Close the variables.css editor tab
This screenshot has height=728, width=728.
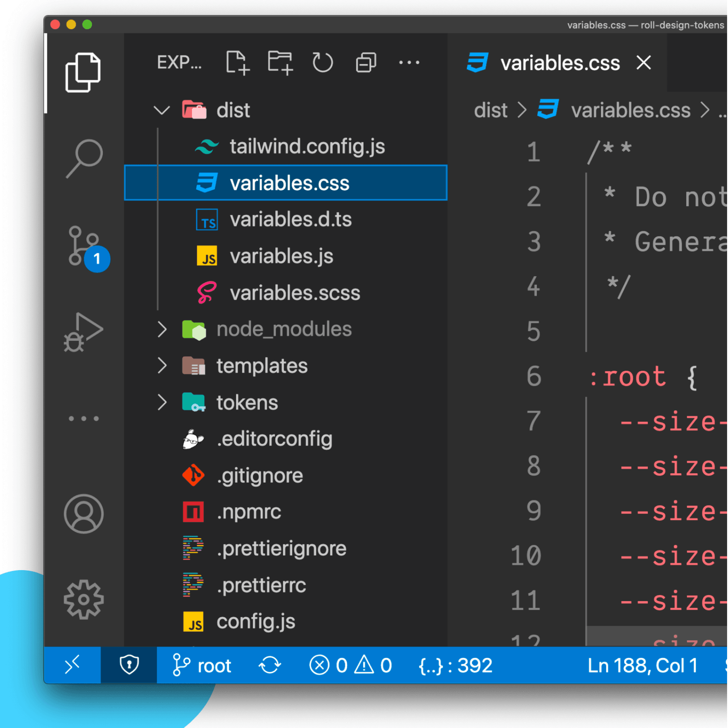tap(643, 63)
